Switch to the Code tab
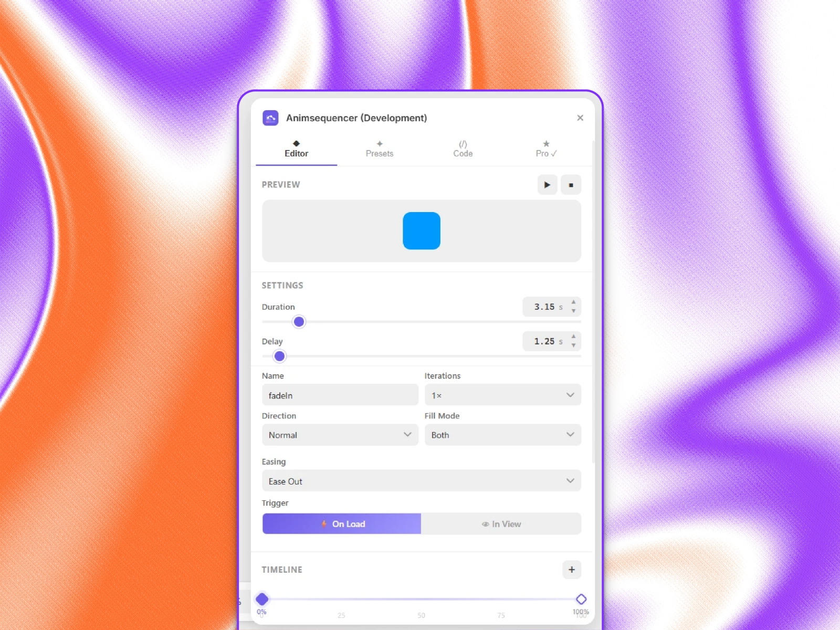Viewport: 840px width, 630px height. tap(463, 150)
